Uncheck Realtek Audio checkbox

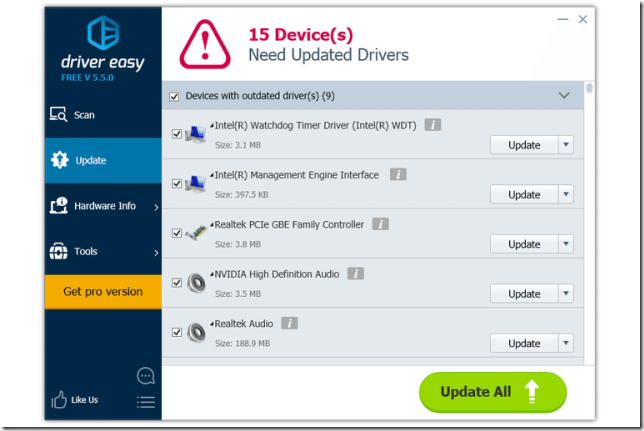point(177,332)
